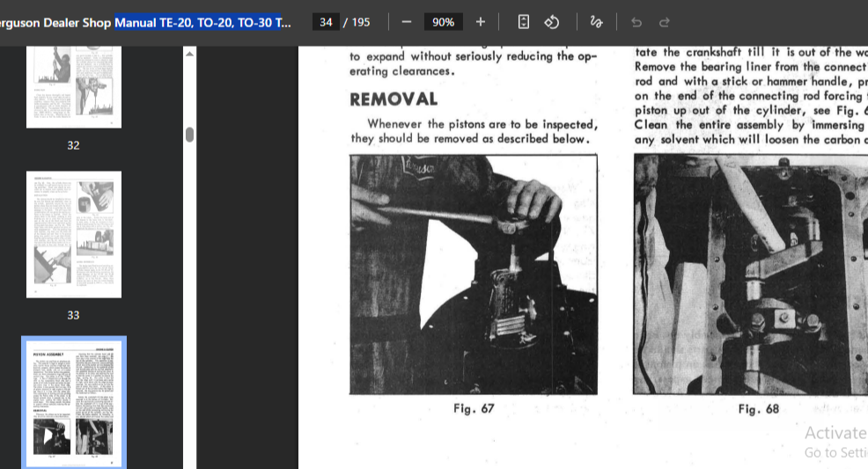868x469 pixels.
Task: Click the sidebar scroll up arrow
Action: 189,55
